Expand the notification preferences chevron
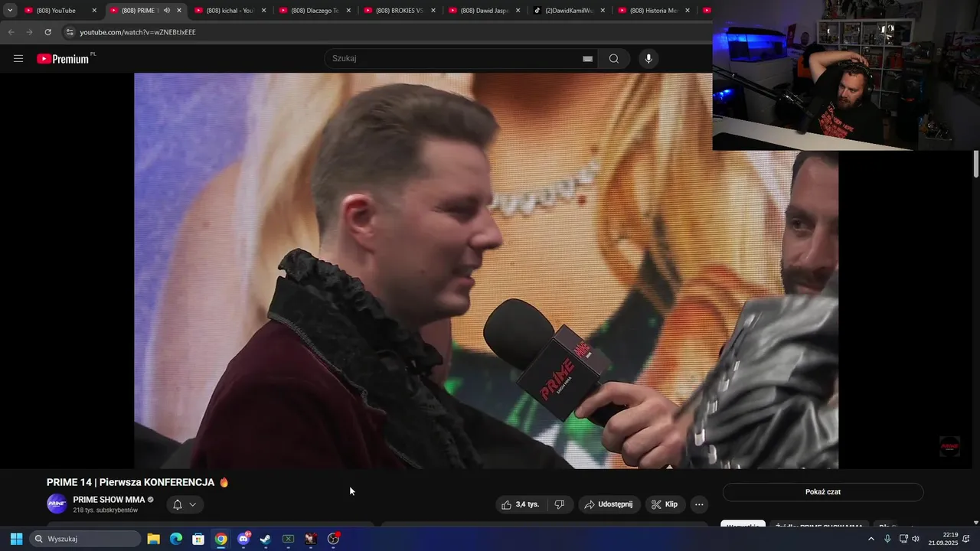This screenshot has height=551, width=980. pos(193,504)
